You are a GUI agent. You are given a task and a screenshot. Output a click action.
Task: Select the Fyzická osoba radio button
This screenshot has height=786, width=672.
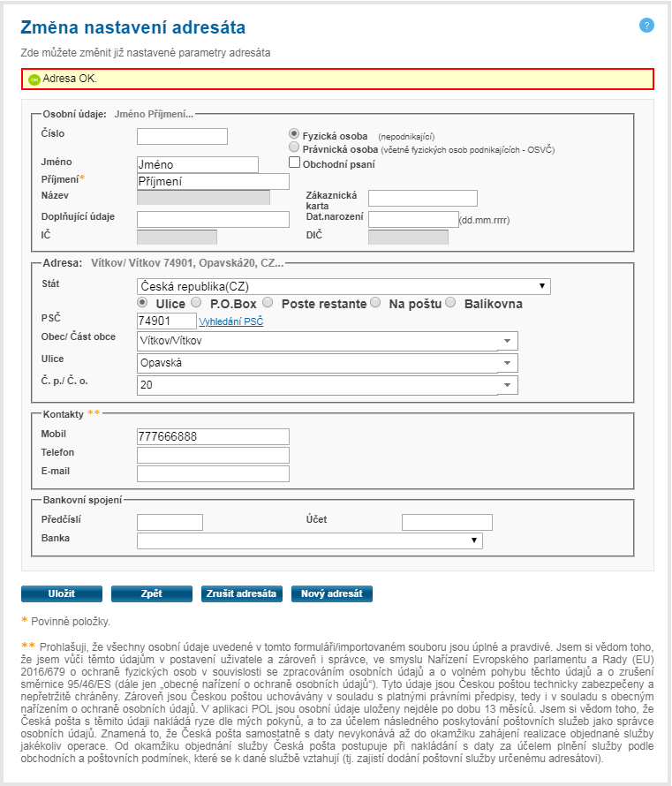pos(295,133)
